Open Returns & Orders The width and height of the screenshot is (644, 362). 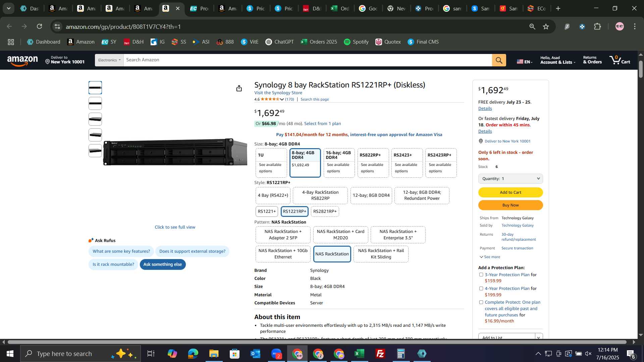click(592, 60)
